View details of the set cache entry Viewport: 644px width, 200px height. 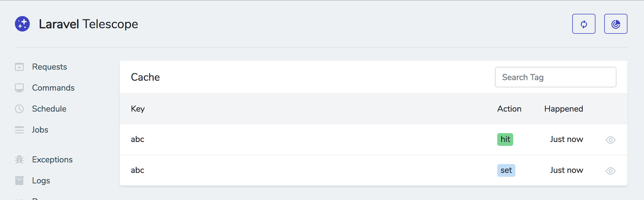coord(610,171)
